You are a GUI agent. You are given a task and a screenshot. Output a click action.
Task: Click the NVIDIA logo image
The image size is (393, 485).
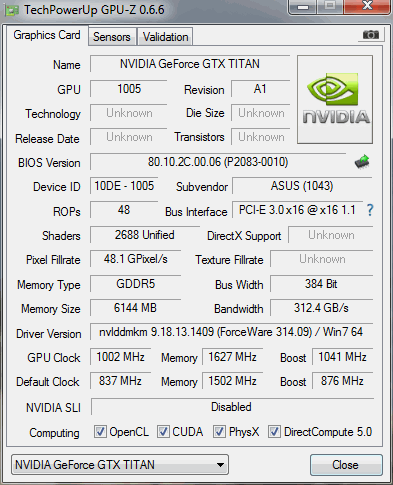pos(335,99)
